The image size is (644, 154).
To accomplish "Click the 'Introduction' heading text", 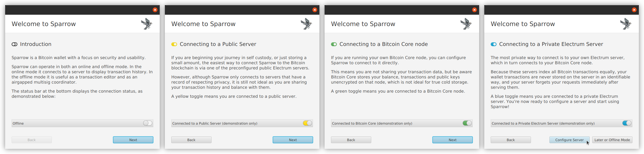I will pyautogui.click(x=36, y=44).
